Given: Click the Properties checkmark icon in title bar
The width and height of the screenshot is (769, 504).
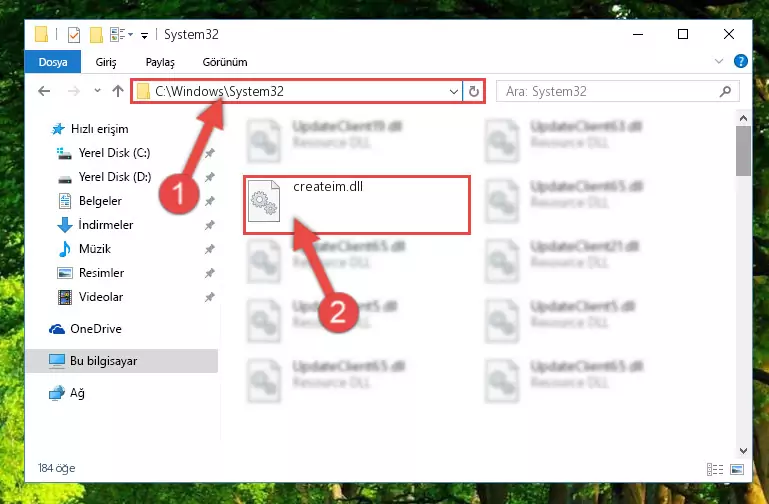Looking at the screenshot, I should click(74, 35).
